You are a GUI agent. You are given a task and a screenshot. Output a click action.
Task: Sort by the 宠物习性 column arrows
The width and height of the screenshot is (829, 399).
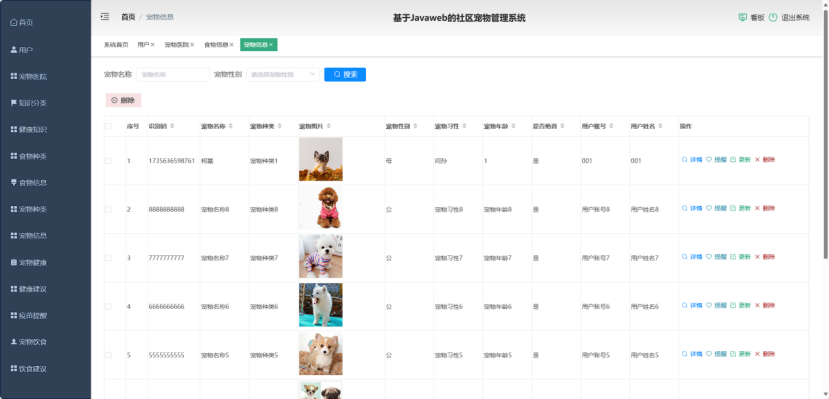click(x=464, y=126)
